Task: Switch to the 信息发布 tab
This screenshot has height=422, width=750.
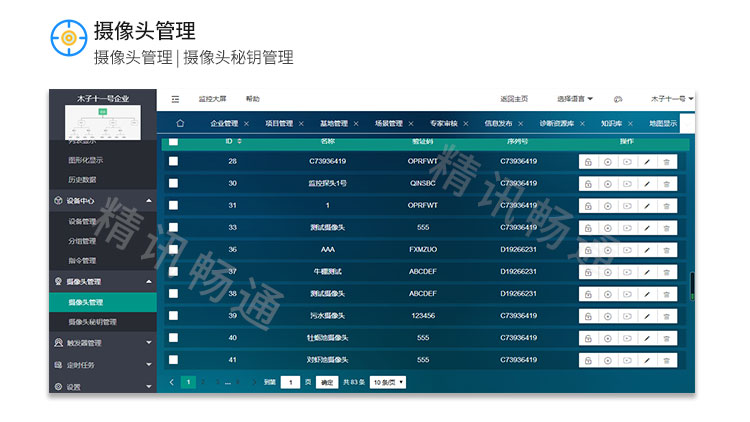Action: 498,123
